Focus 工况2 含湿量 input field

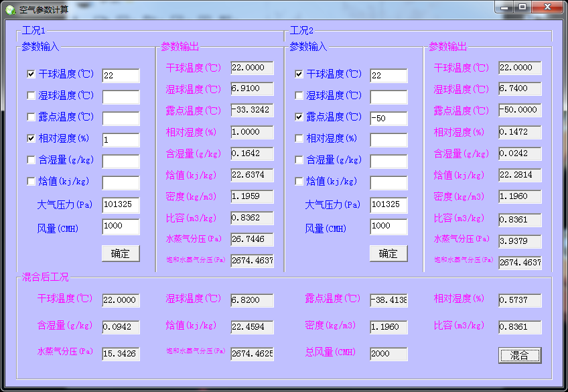388,161
